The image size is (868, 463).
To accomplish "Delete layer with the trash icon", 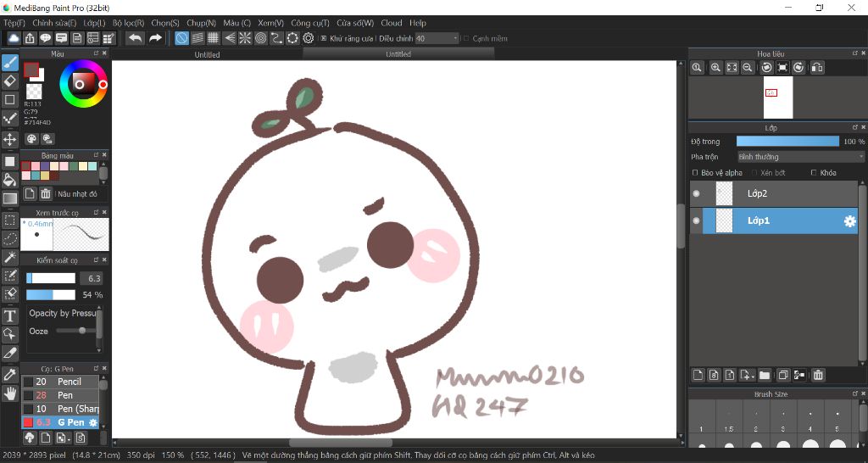I will (x=818, y=375).
